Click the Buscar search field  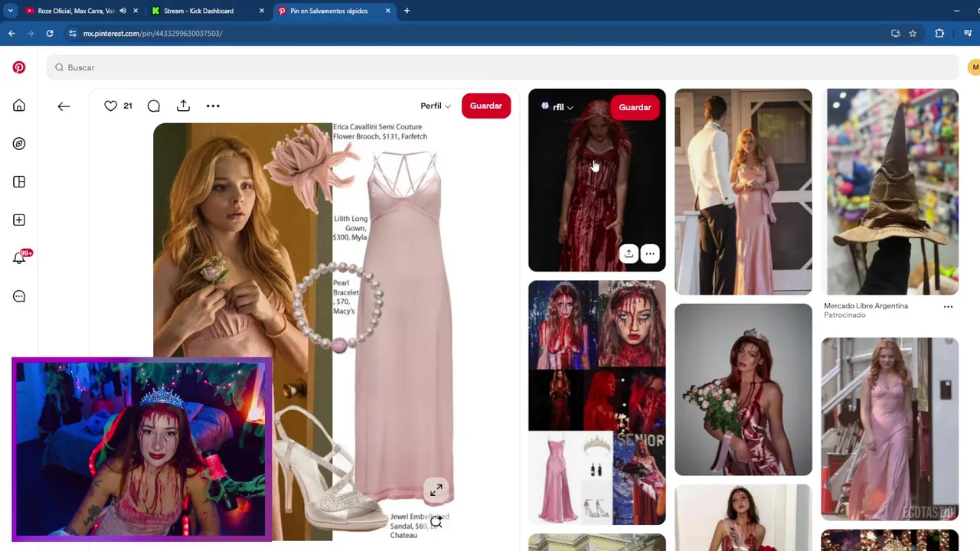point(501,67)
